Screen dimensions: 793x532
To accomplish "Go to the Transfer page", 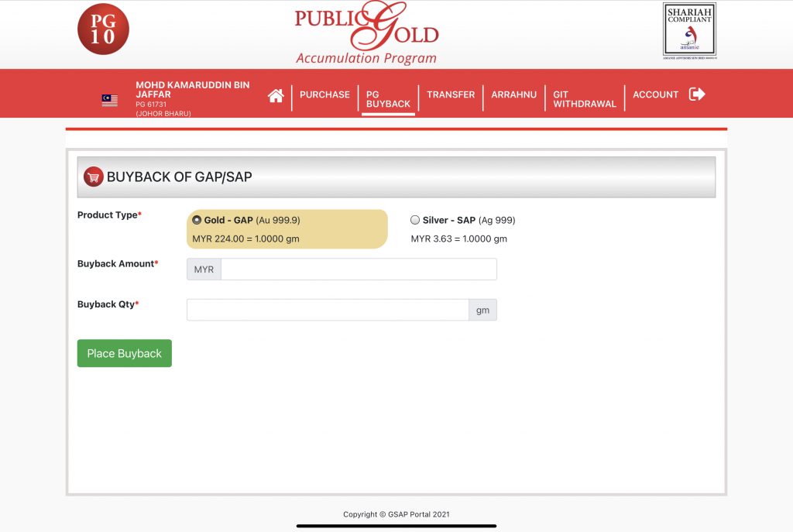I will [451, 94].
